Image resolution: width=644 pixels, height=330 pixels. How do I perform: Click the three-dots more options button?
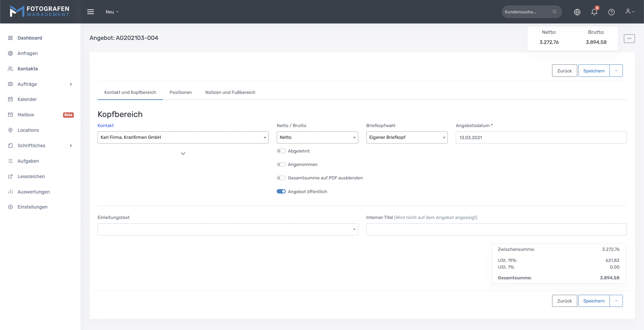click(x=629, y=39)
